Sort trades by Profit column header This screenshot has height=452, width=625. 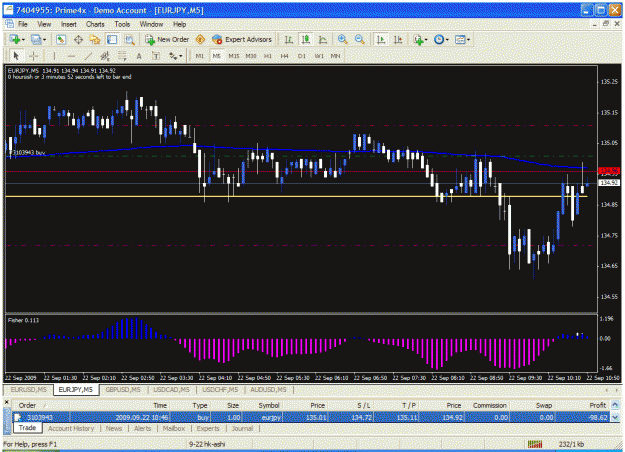(x=598, y=405)
